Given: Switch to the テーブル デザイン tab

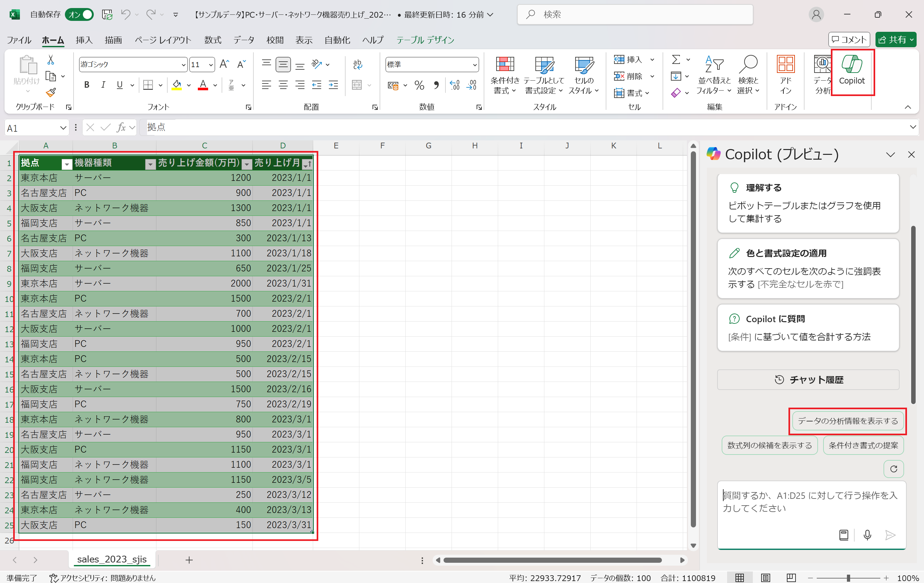Looking at the screenshot, I should coord(425,40).
